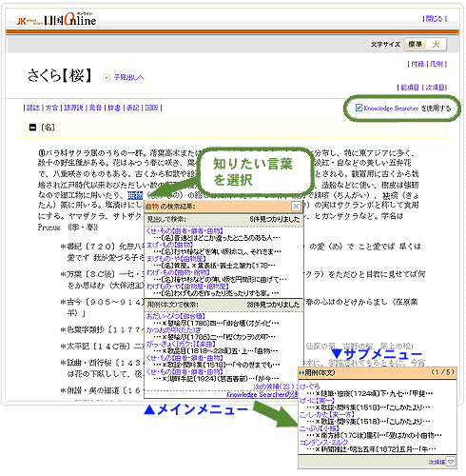Click down arrow button in submenu footer

click(x=451, y=462)
